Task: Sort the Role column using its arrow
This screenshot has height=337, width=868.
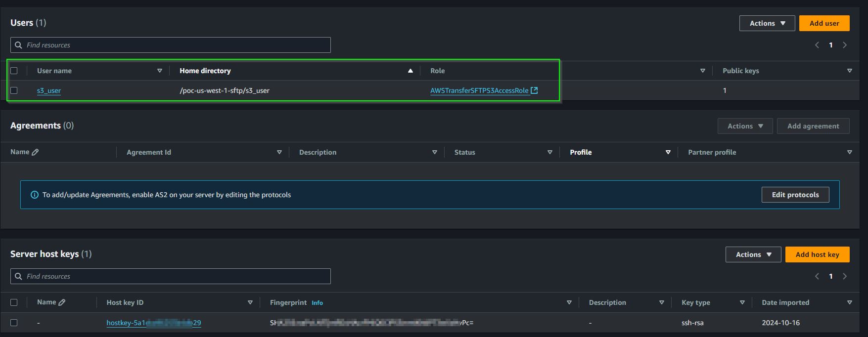Action: click(702, 71)
